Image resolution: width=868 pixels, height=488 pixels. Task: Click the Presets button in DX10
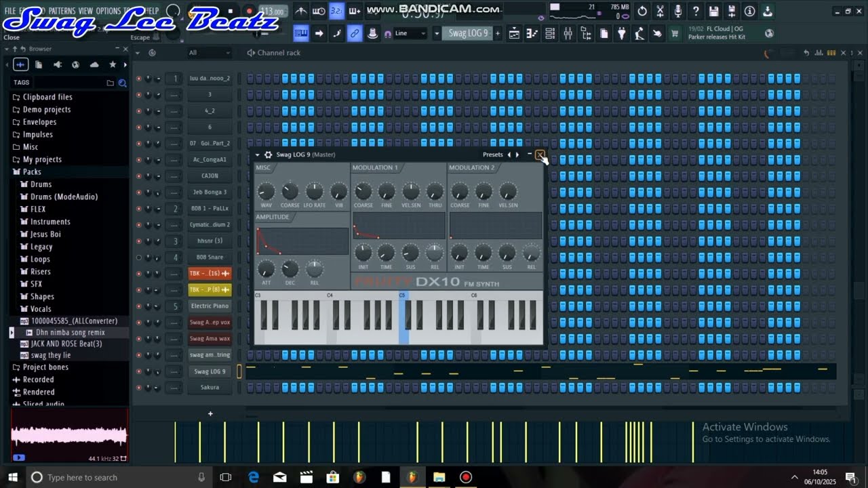tap(493, 155)
